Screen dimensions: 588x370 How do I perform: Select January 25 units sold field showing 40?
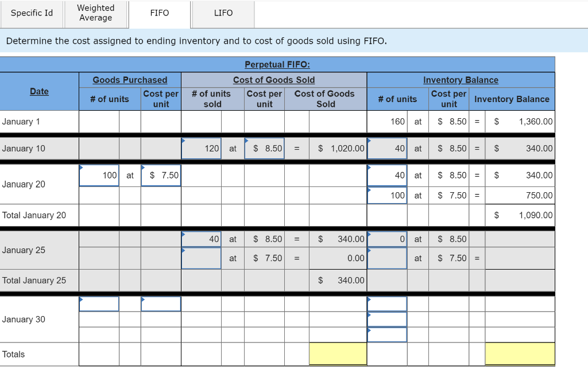click(202, 239)
